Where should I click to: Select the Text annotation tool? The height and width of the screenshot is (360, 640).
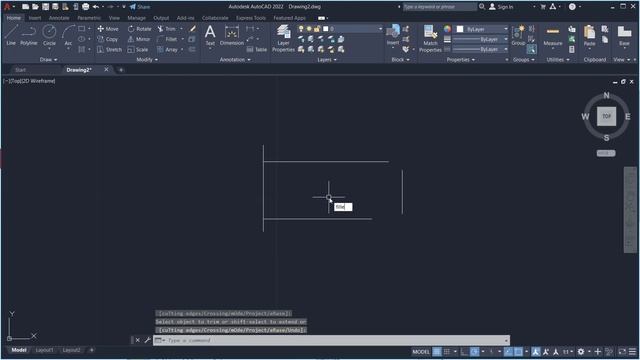pos(210,35)
